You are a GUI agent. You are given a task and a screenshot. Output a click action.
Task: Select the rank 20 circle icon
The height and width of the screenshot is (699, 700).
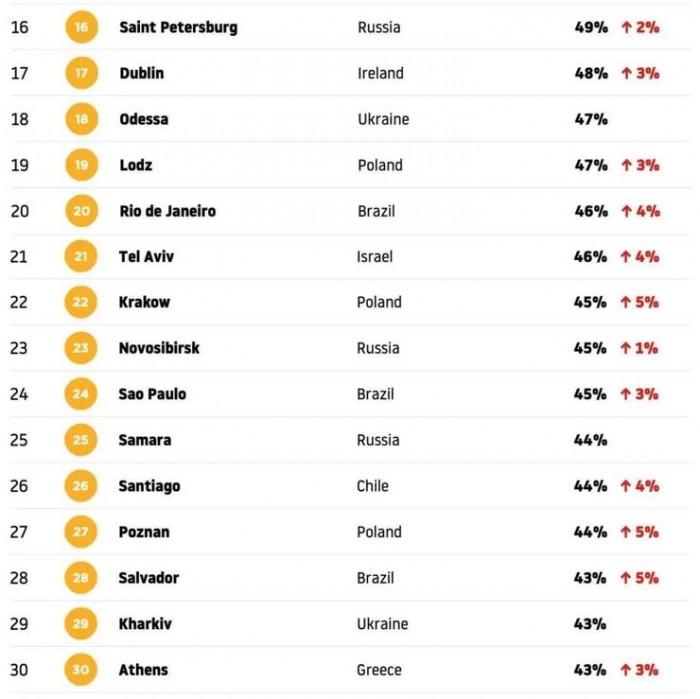tap(81, 211)
